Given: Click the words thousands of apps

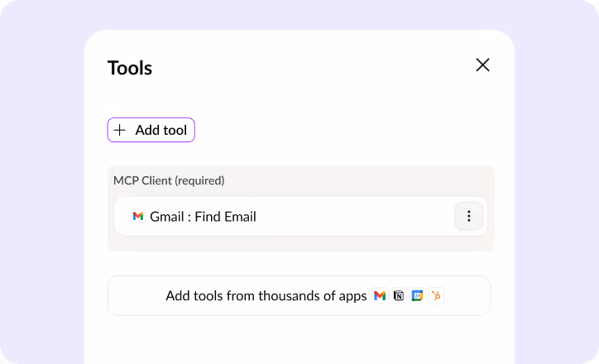Looking at the screenshot, I should click(x=313, y=295).
